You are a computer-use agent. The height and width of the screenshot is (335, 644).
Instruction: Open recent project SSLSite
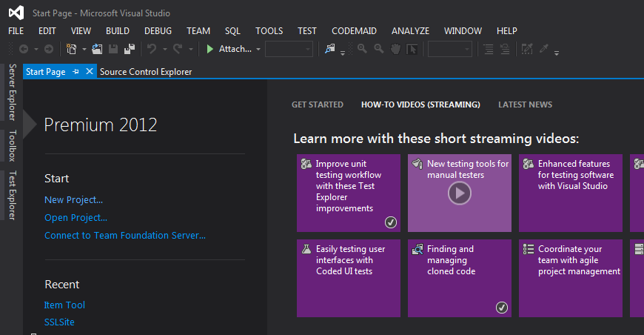coord(59,322)
